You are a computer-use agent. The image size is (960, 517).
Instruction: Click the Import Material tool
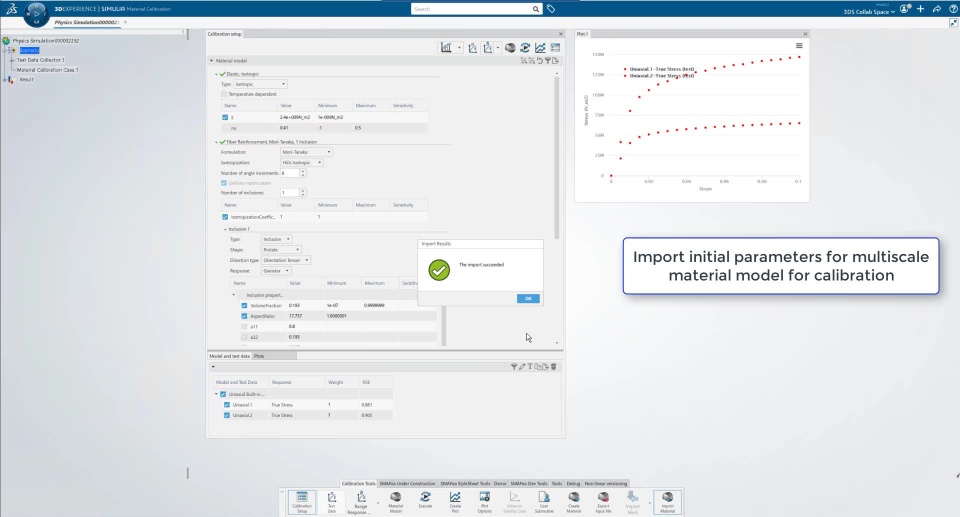pyautogui.click(x=667, y=502)
